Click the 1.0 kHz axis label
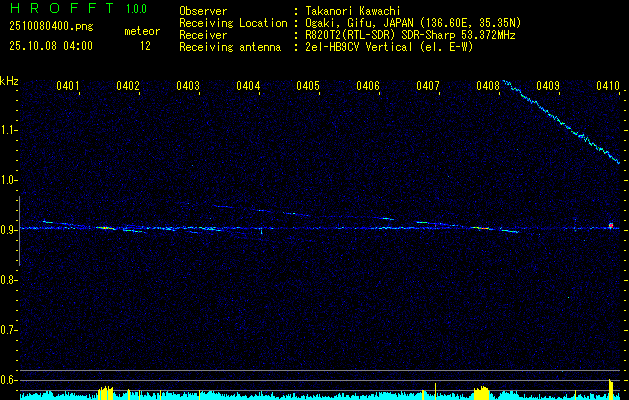This screenshot has height=400, width=629. click(x=9, y=180)
